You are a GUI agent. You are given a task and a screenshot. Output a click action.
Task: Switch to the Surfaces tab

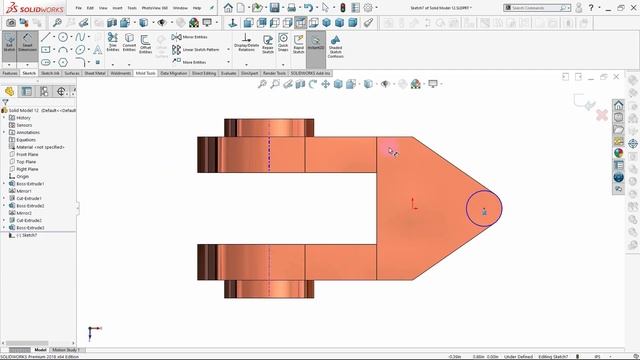point(72,73)
